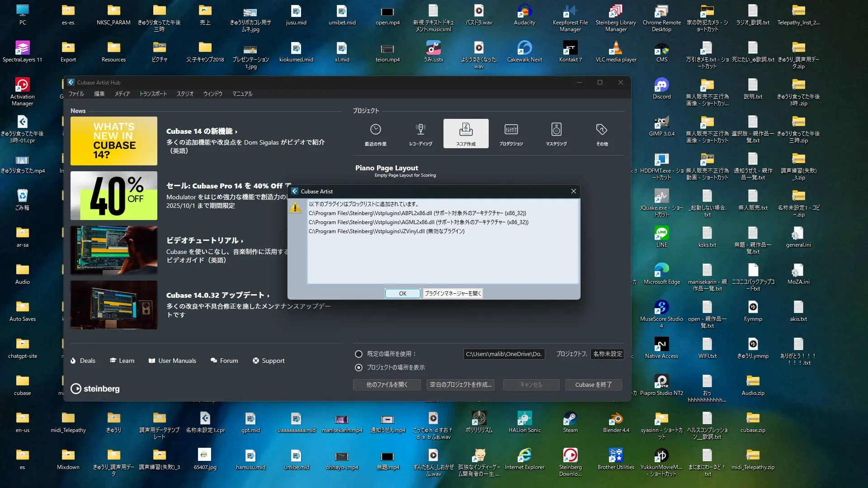Viewport: 868px width, 488px height.
Task: Click 空白のプロジェクトを作成 button
Action: 460,385
